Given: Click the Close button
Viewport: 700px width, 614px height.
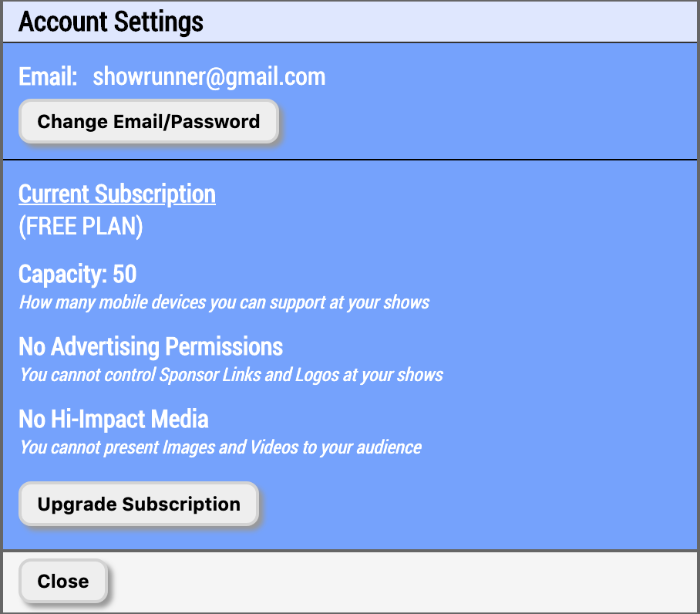Looking at the screenshot, I should click(62, 581).
